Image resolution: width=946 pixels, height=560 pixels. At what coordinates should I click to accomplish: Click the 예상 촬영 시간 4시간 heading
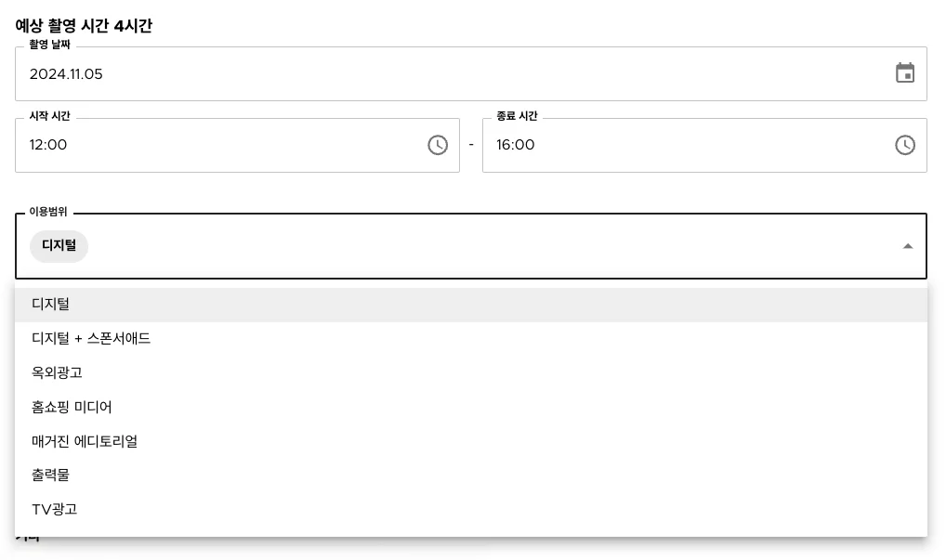[x=84, y=26]
